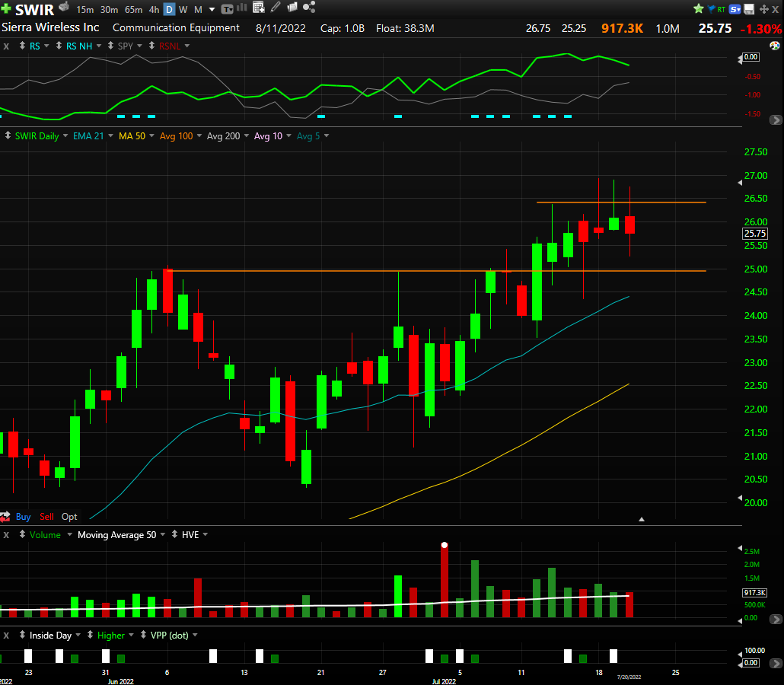Expand the Avg 200 dropdown arrow
This screenshot has width=784, height=685.
click(x=246, y=135)
